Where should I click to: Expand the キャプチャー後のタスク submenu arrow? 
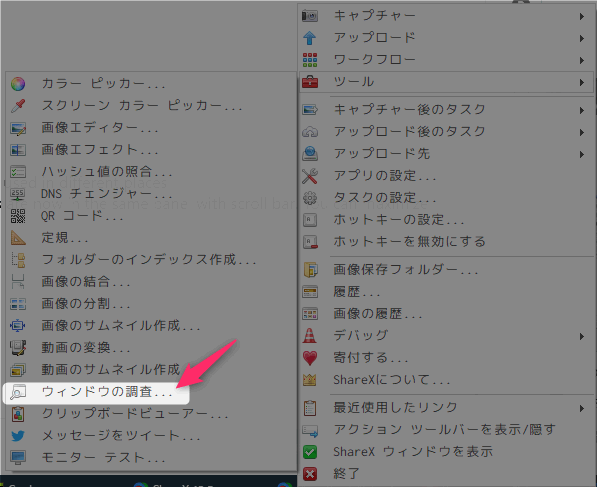tap(581, 110)
